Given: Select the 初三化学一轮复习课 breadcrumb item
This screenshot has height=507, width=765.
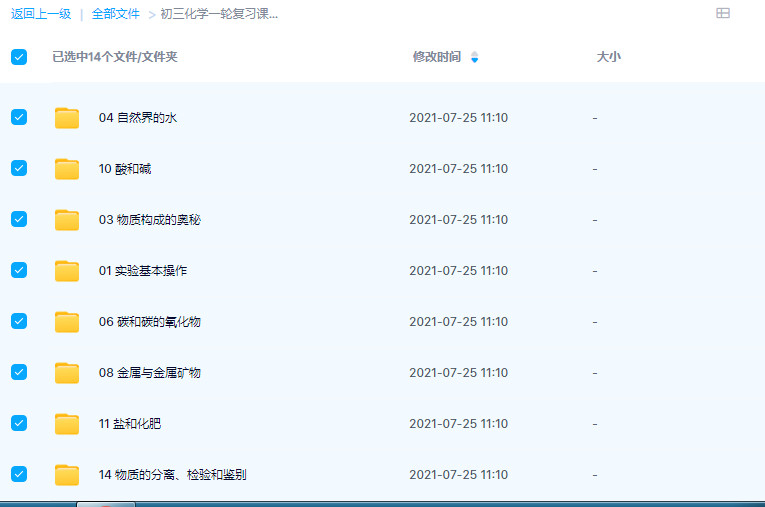Looking at the screenshot, I should click(x=219, y=14).
